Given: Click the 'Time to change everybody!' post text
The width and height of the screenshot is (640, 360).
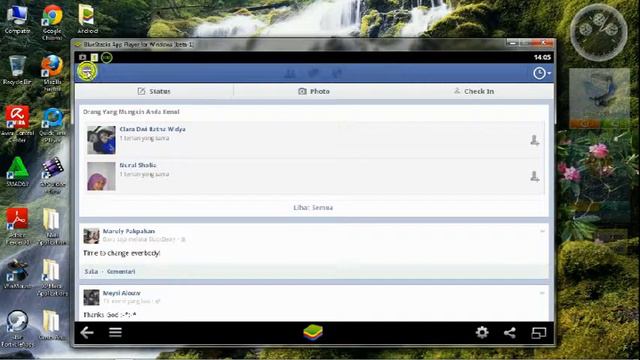Looking at the screenshot, I should [122, 253].
